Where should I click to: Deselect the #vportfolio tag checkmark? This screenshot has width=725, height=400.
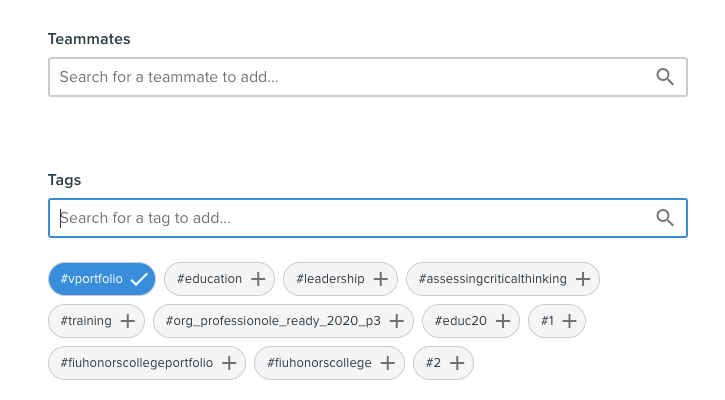139,279
